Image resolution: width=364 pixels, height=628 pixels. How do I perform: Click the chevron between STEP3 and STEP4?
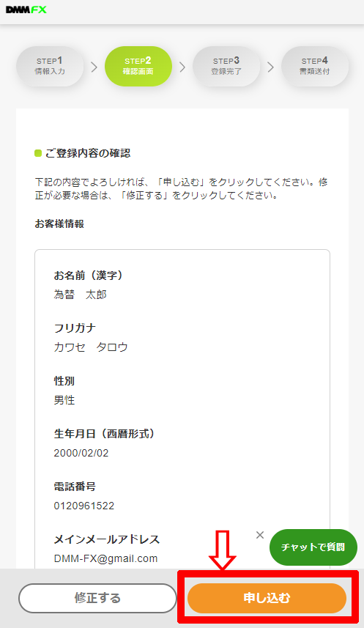click(271, 67)
